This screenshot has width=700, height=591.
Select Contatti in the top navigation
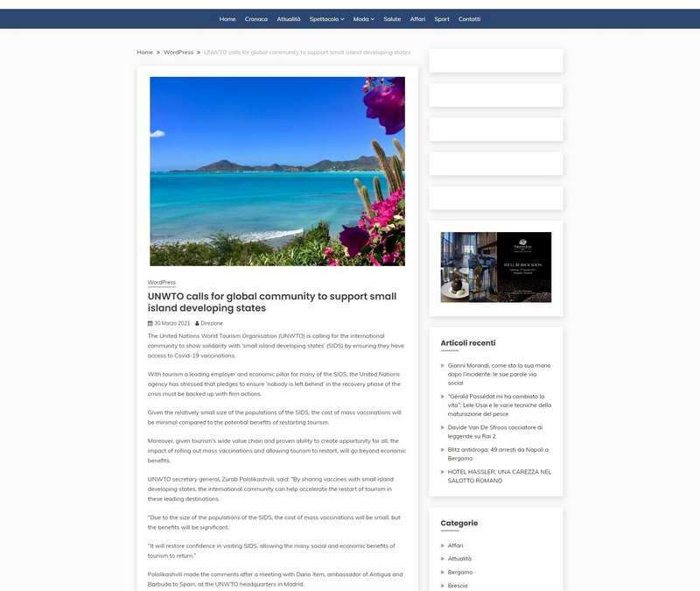(x=469, y=17)
